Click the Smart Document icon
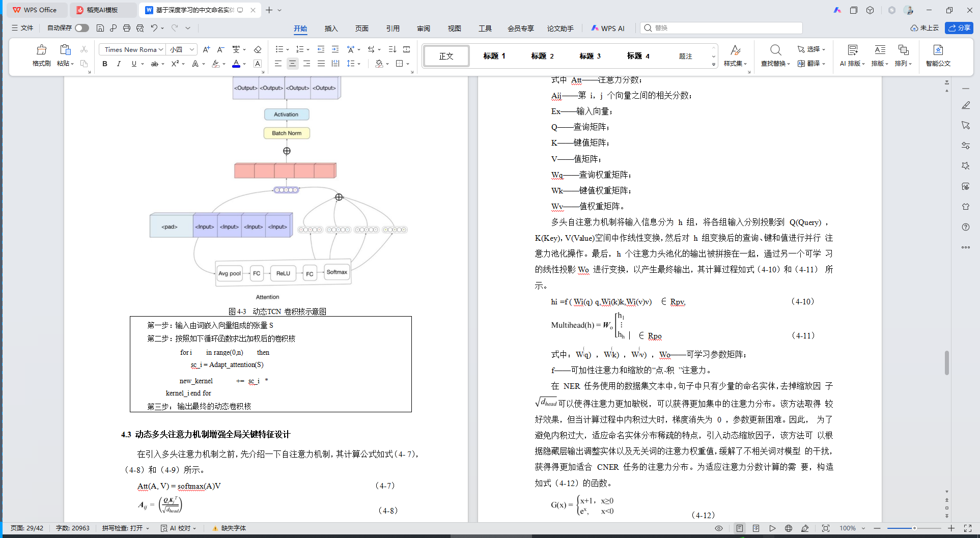This screenshot has height=538, width=980. [938, 50]
